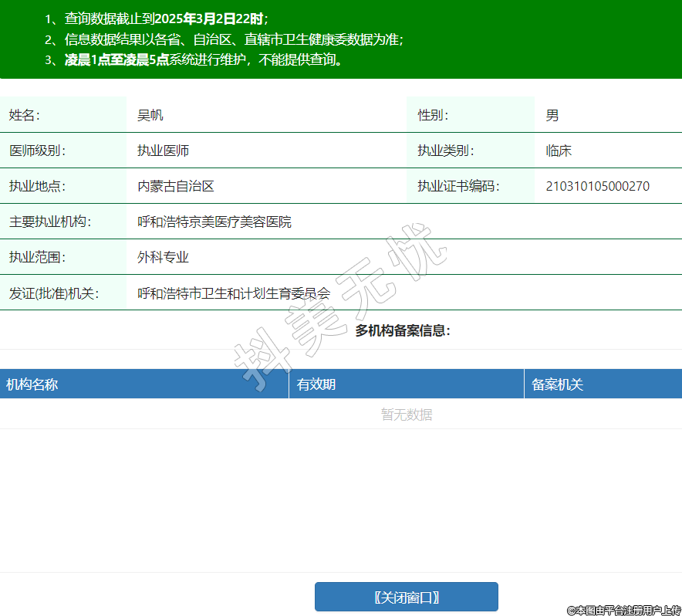Click the gender value 男
This screenshot has width=682, height=616.
point(552,116)
